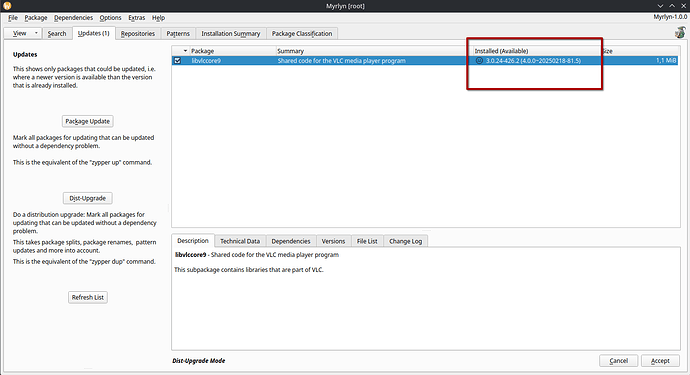Click the Refresh List button

point(88,297)
